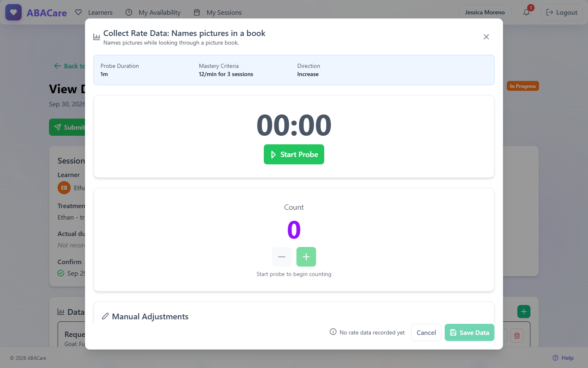Click the Data section chart icon
Screen dimensions: 588x368
pyautogui.click(x=61, y=312)
